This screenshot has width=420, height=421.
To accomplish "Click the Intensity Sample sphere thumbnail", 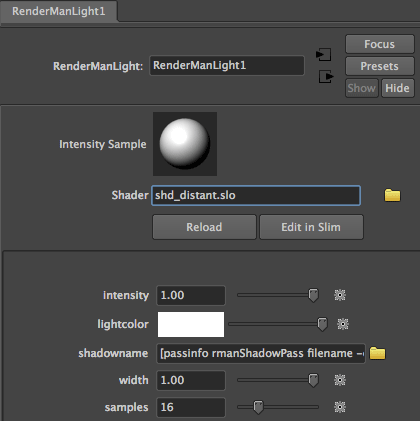I will (185, 144).
